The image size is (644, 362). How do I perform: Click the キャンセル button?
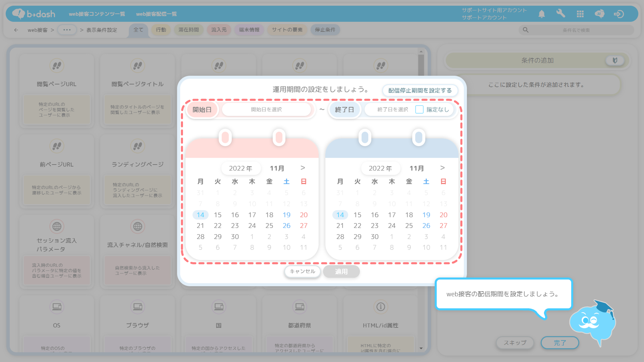pos(302,271)
